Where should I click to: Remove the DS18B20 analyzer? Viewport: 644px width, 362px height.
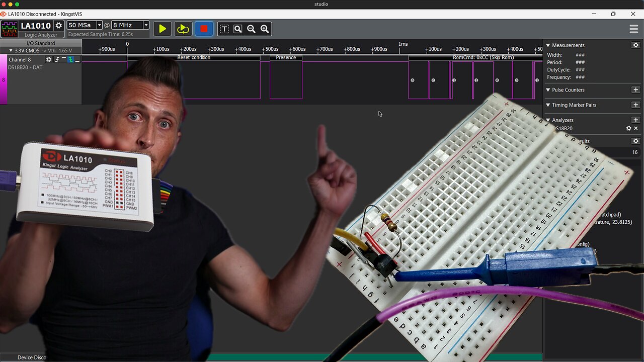tap(636, 129)
